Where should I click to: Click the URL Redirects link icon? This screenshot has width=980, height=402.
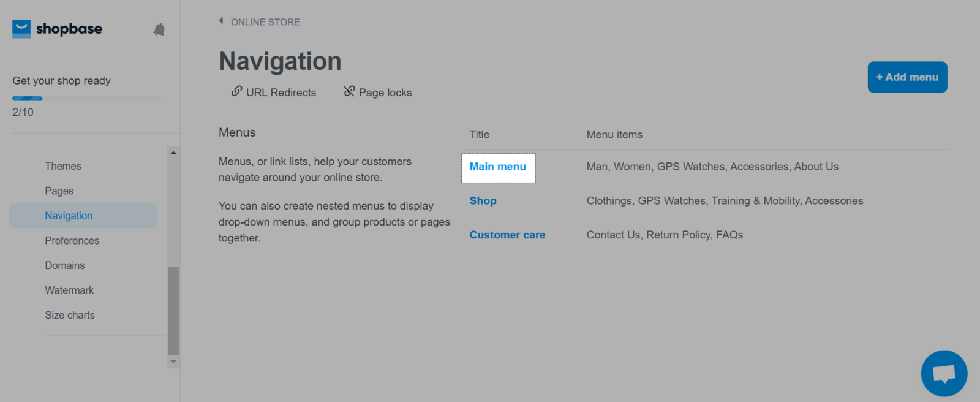(236, 91)
